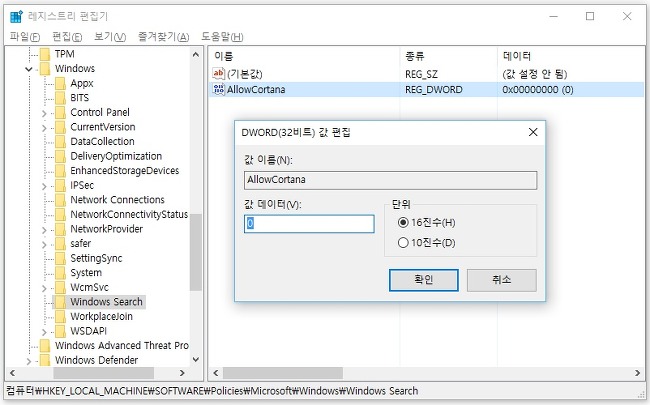Click the values pane horizontal scrollbar thumb
Viewport: 650px width, 405px height.
(283, 373)
